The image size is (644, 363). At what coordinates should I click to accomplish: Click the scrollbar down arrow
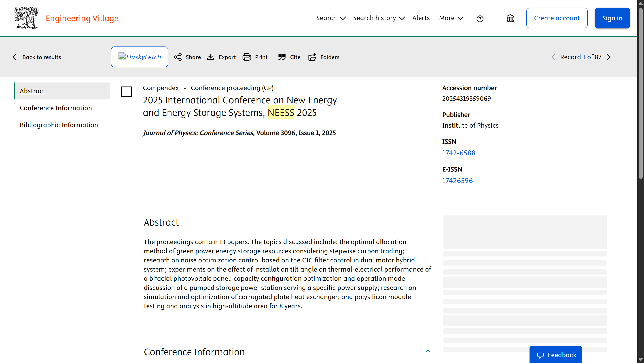pyautogui.click(x=640, y=359)
